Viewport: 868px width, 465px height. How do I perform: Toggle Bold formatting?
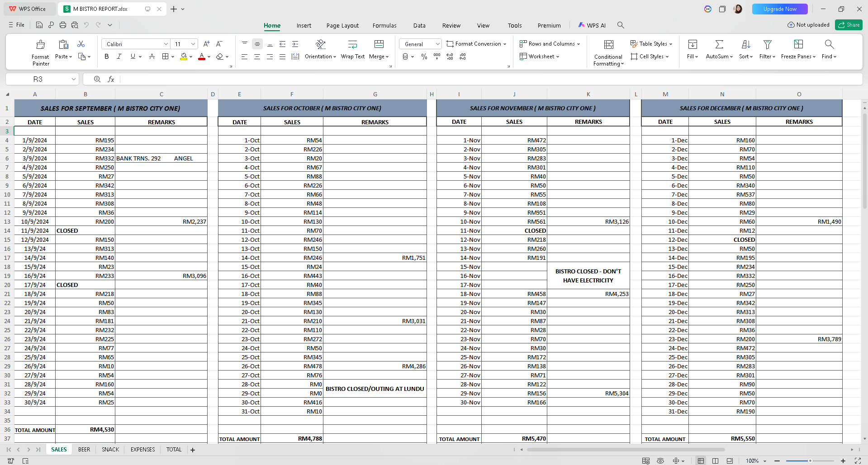[x=107, y=56]
